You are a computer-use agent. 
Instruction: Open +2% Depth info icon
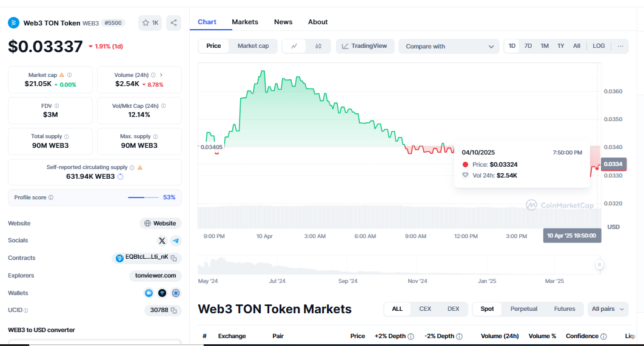tap(411, 336)
